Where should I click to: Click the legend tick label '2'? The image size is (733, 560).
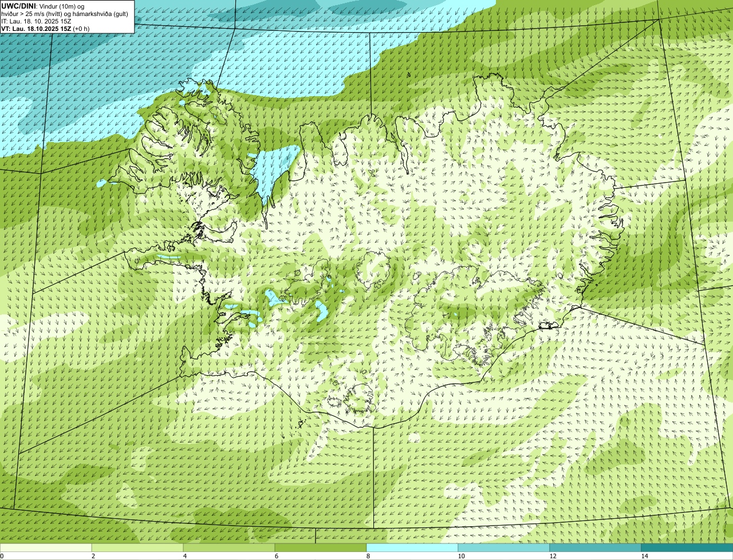tap(93, 556)
